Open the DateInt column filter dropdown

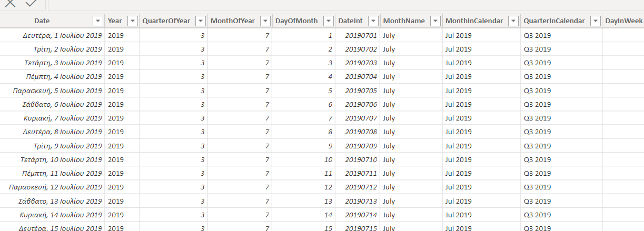pyautogui.click(x=373, y=21)
